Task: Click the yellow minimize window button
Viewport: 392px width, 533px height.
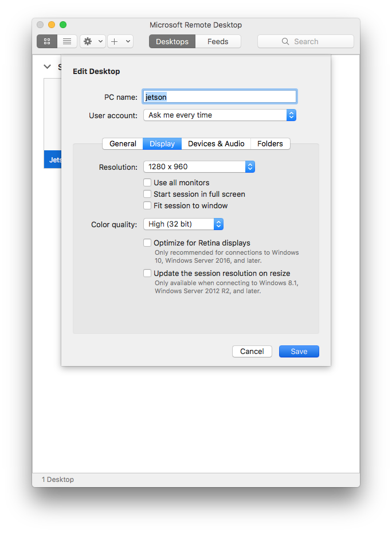Action: (52, 25)
